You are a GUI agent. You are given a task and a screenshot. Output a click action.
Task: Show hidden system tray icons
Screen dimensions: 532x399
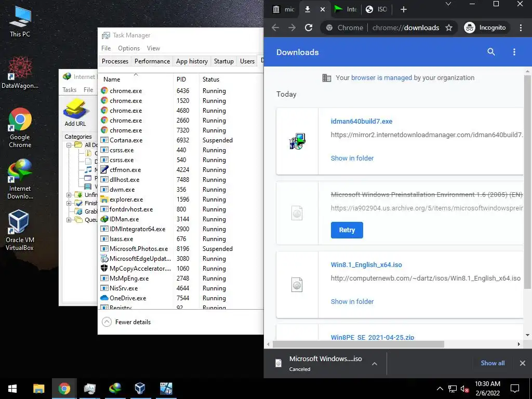tap(440, 389)
